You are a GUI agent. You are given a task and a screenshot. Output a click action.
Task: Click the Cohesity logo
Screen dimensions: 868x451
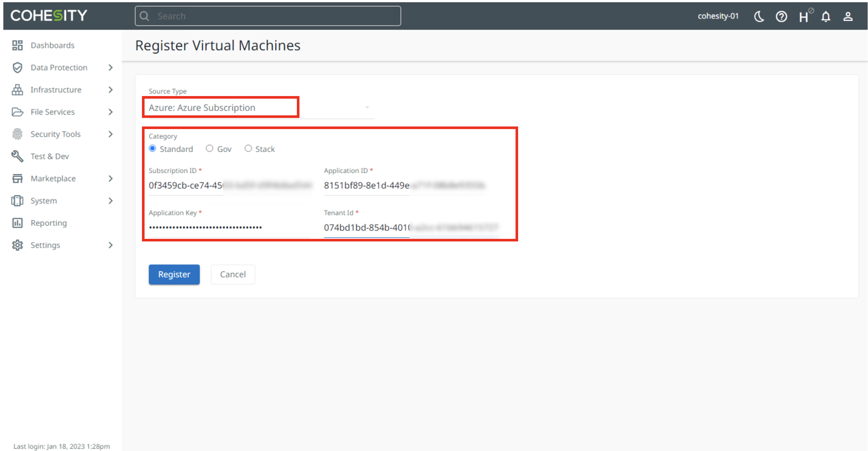tap(49, 16)
